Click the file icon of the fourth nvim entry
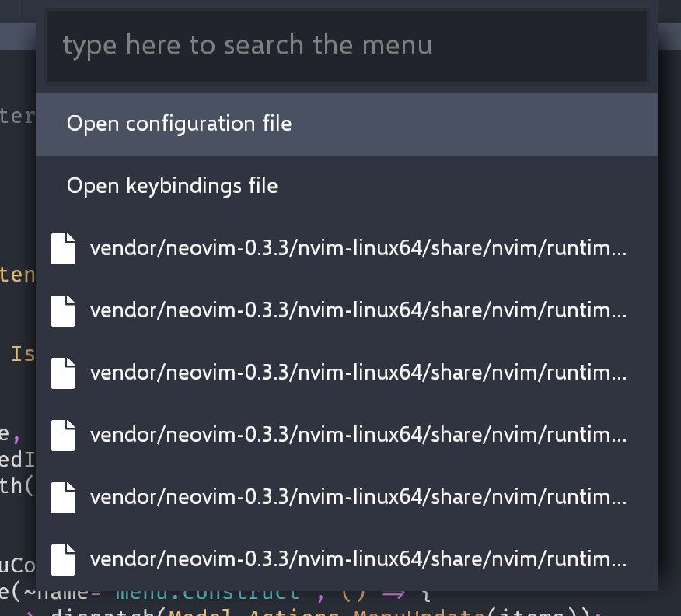681x616 pixels. pos(63,435)
